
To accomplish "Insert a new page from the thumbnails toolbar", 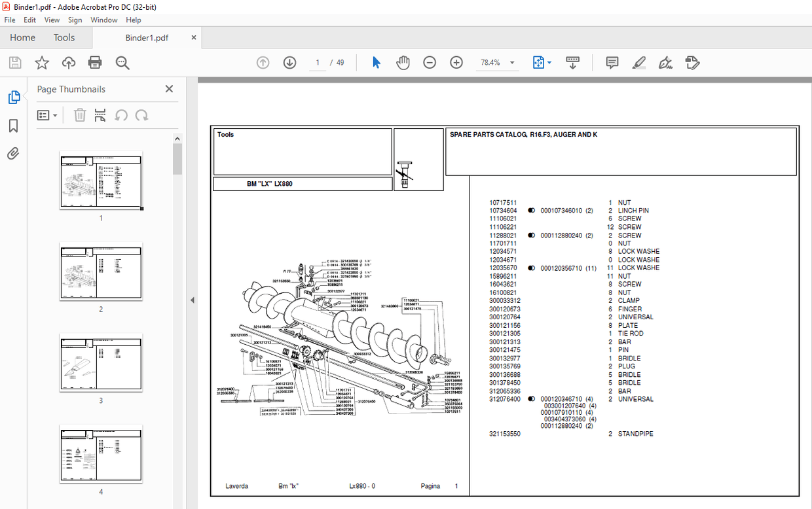I will pos(100,115).
